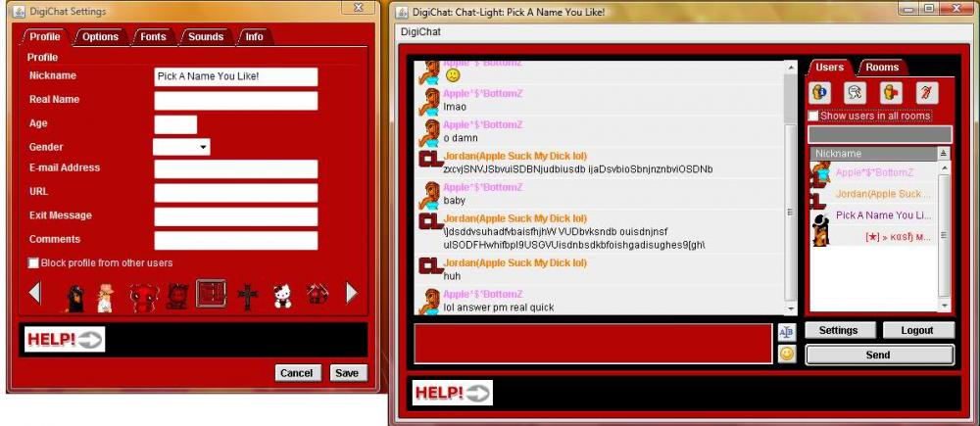
Task: Click the Nickname column header
Action: [874, 153]
